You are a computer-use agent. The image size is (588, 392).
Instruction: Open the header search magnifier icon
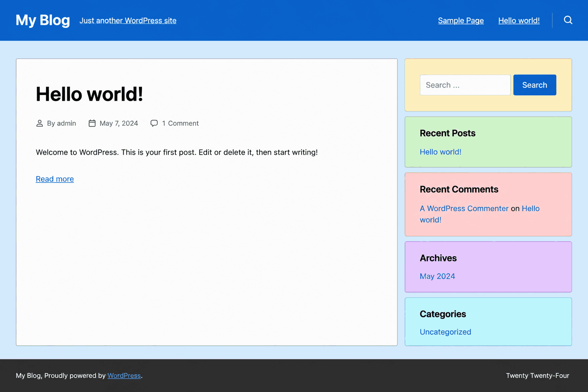568,20
